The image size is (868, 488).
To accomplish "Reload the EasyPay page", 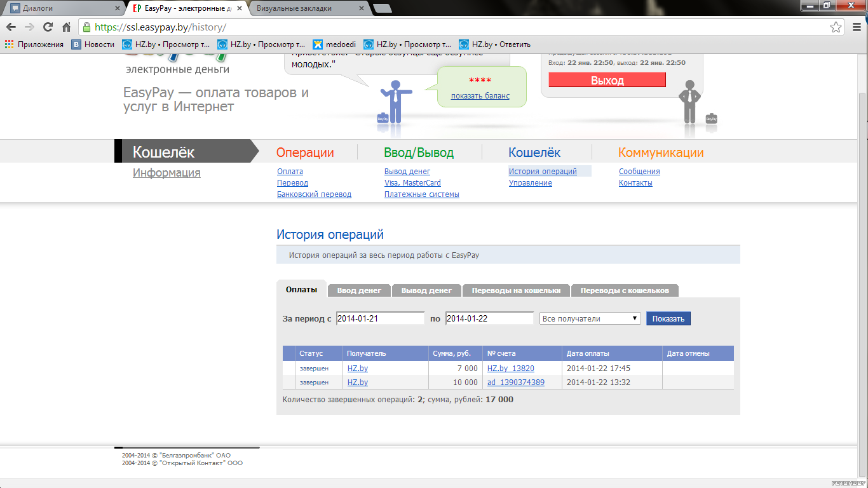I will click(x=48, y=27).
